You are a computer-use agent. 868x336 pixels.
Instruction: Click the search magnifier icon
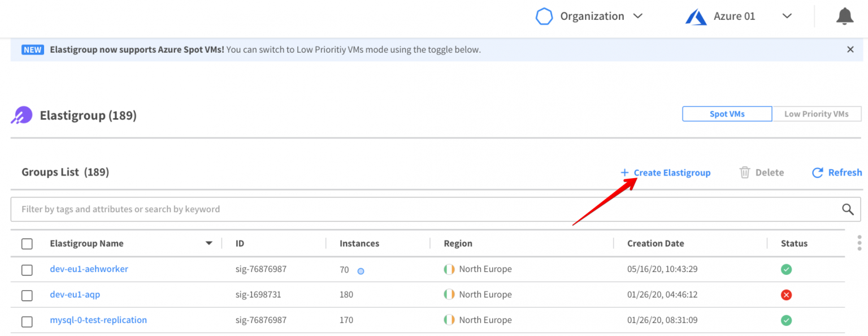(x=848, y=209)
